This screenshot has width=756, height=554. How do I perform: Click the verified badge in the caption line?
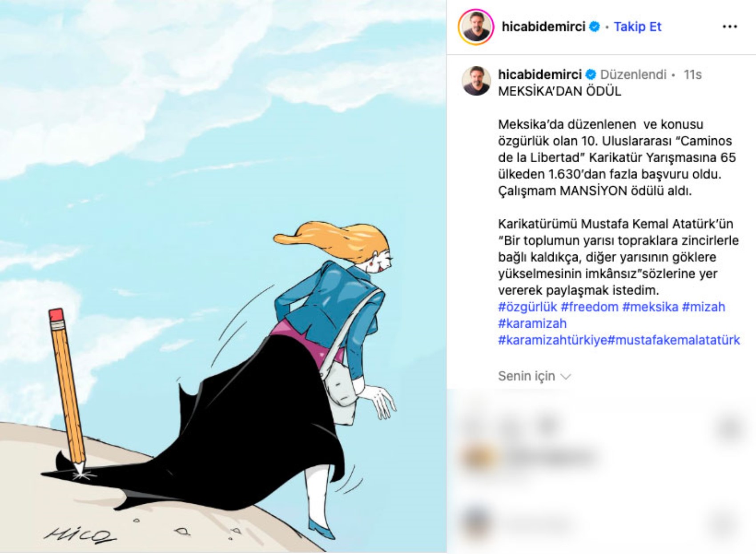(x=591, y=75)
